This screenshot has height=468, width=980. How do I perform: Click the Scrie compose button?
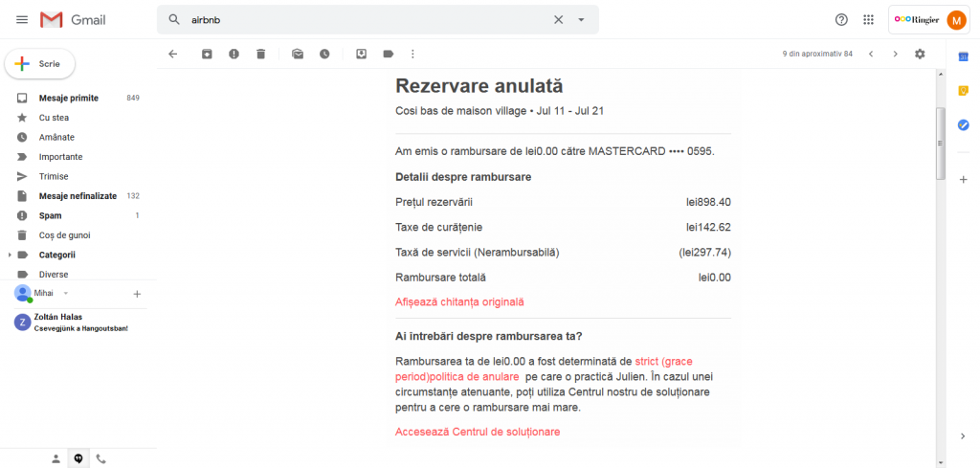[x=40, y=64]
